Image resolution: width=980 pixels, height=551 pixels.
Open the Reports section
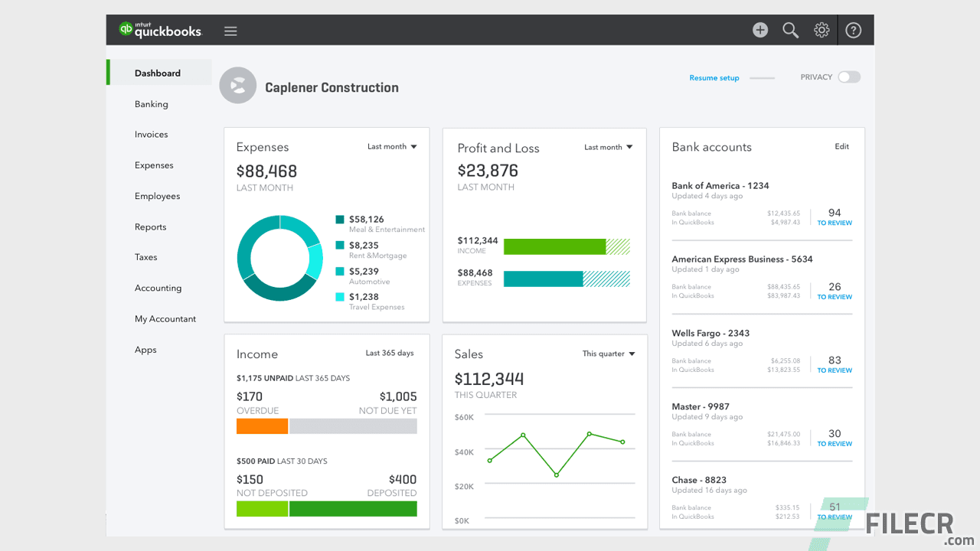point(150,227)
